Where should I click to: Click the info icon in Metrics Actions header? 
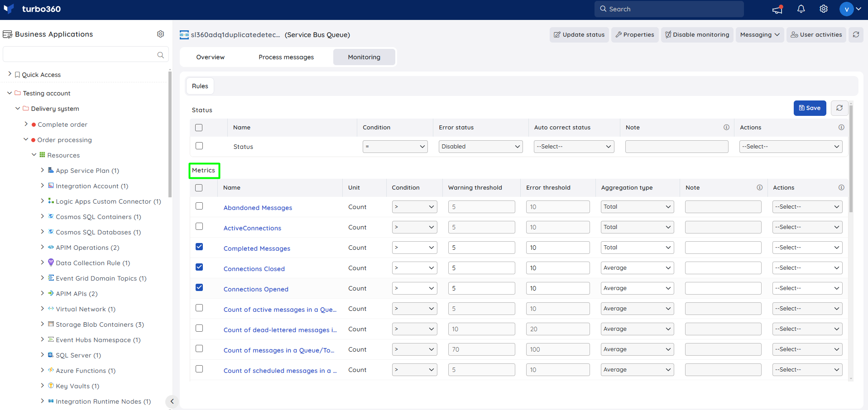pos(841,187)
